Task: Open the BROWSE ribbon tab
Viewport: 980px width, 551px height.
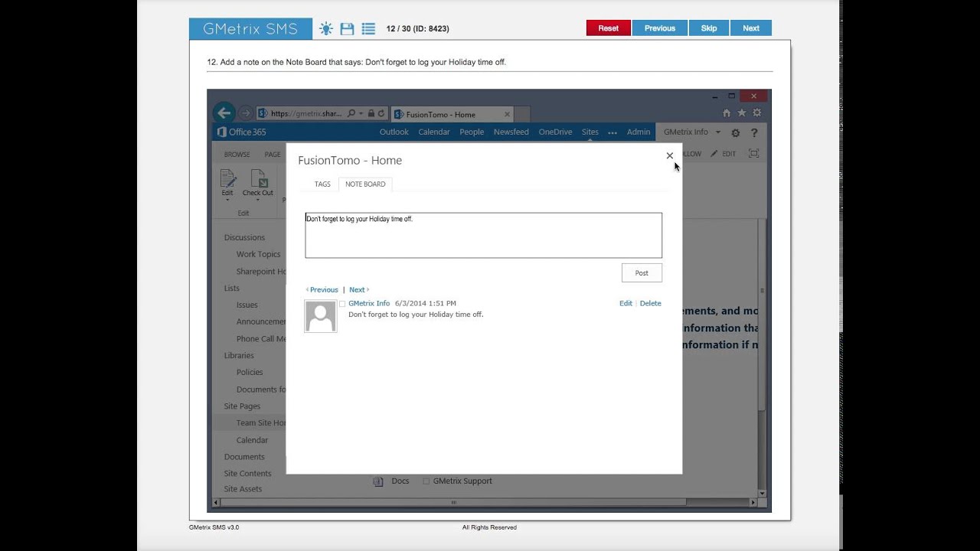Action: [237, 154]
